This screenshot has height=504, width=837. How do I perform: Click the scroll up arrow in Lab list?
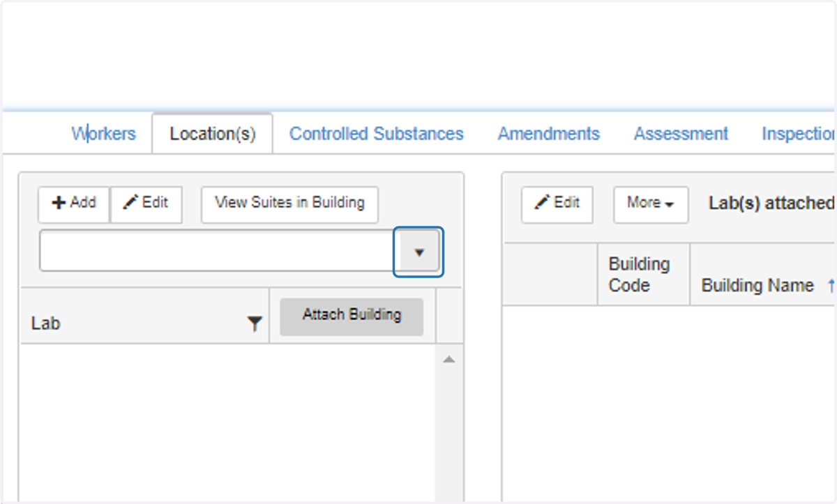[449, 360]
